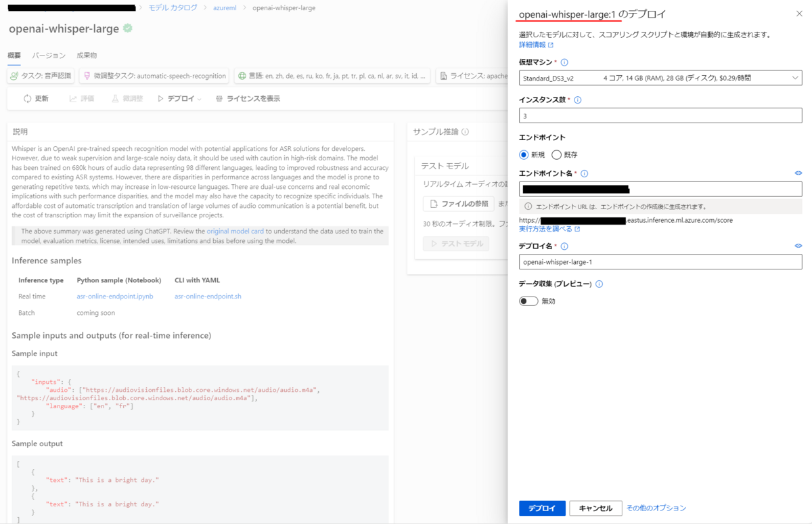Click the 'Real time' row label
The height and width of the screenshot is (524, 812).
click(32, 297)
